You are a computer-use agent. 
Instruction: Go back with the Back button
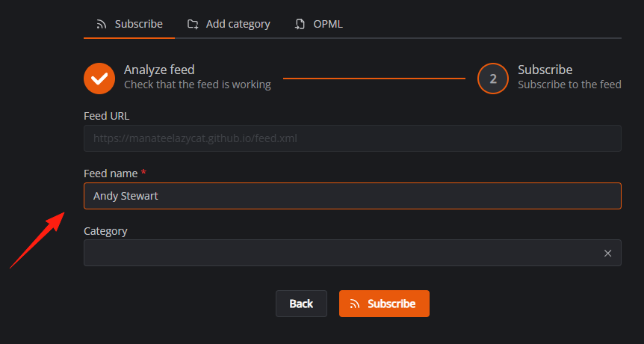click(x=302, y=304)
